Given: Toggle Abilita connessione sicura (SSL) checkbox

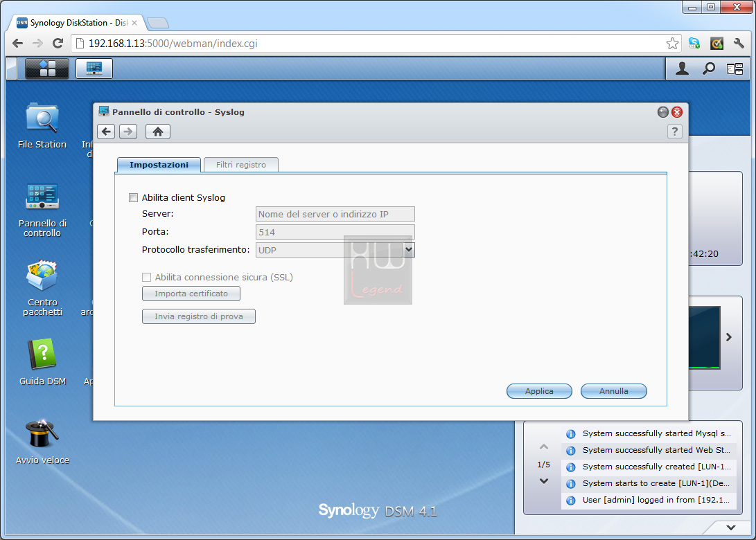Looking at the screenshot, I should point(147,277).
